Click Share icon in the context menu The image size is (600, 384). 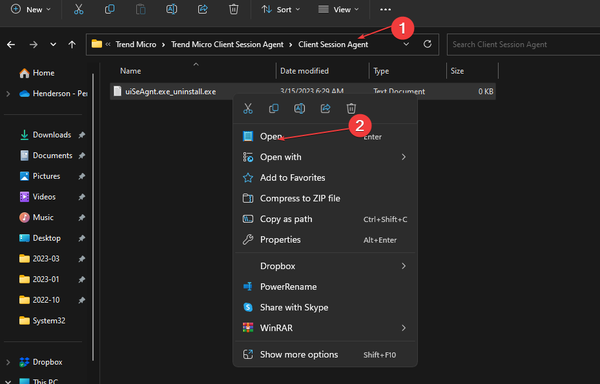325,109
